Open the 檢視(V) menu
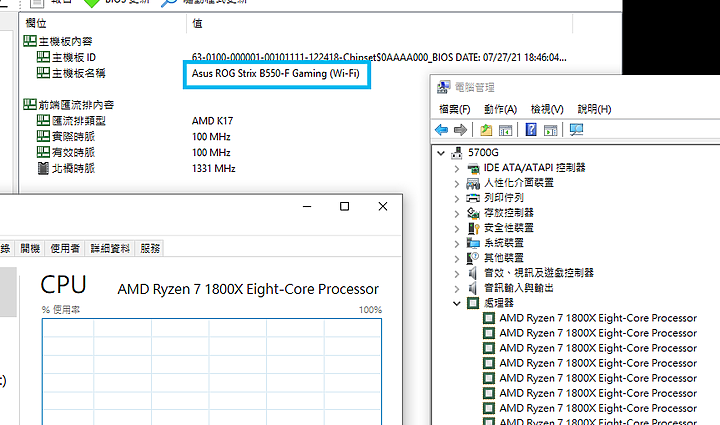The height and width of the screenshot is (425, 720). pos(547,109)
